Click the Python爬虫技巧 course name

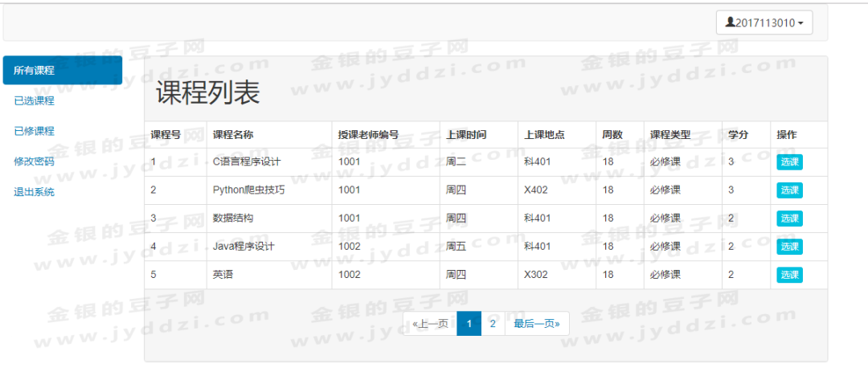[x=249, y=190]
